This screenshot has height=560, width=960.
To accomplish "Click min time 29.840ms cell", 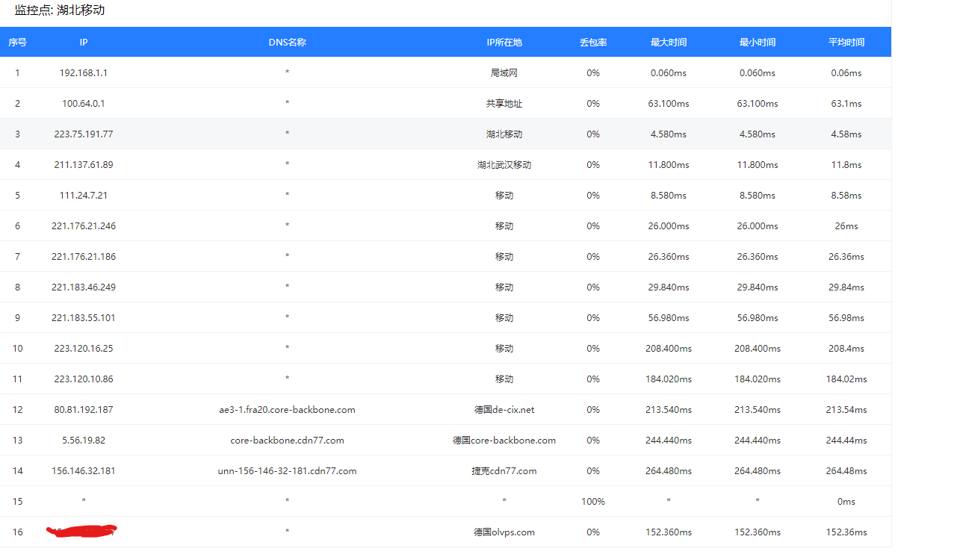I will 758,287.
